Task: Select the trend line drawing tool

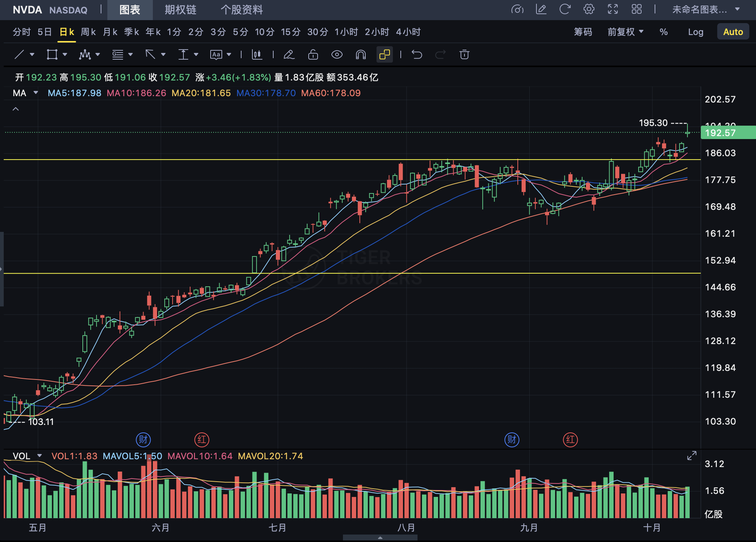Action: point(19,55)
